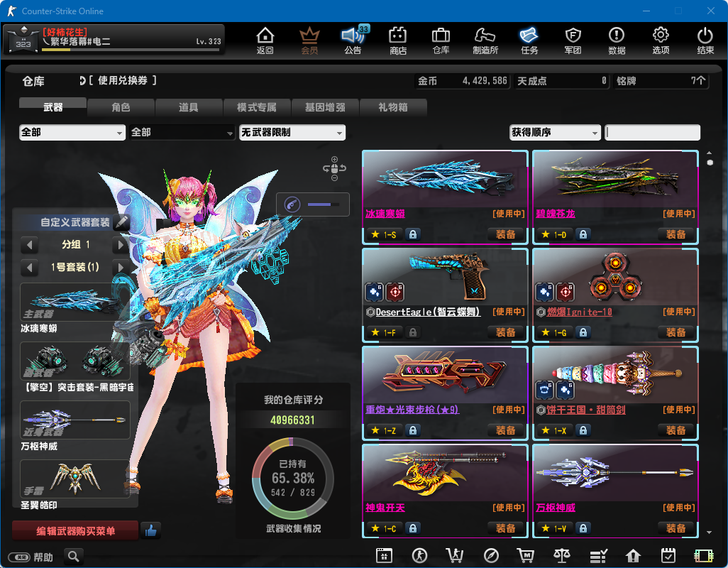Screen dimensions: 728x568
Task: Toggle the lock on 冰璃寒蟒 card
Action: tap(413, 234)
